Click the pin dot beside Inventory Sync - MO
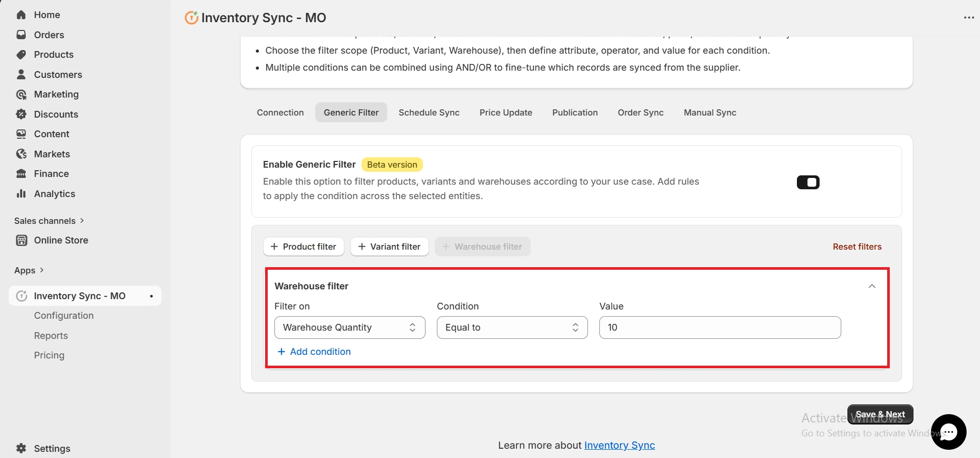This screenshot has width=980, height=458. [x=151, y=296]
